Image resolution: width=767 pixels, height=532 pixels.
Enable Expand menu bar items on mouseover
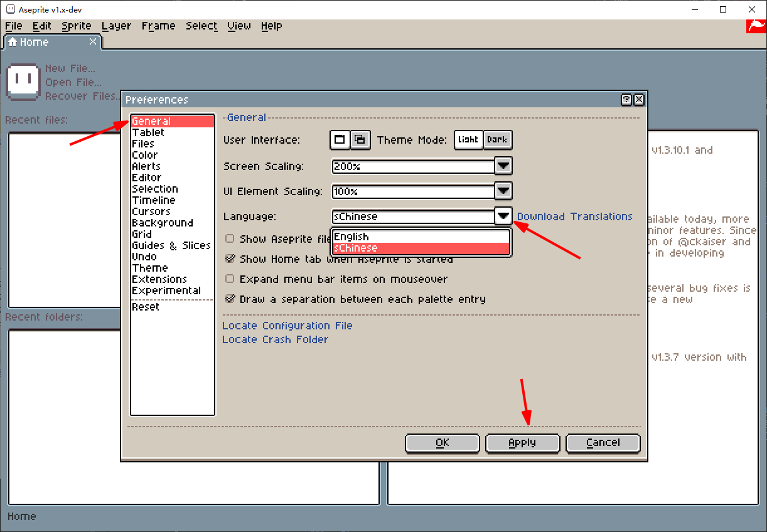(x=230, y=279)
